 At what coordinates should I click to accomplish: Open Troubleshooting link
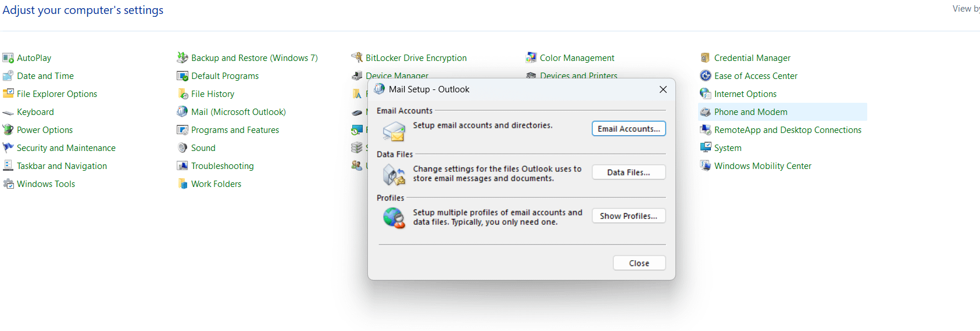(223, 166)
